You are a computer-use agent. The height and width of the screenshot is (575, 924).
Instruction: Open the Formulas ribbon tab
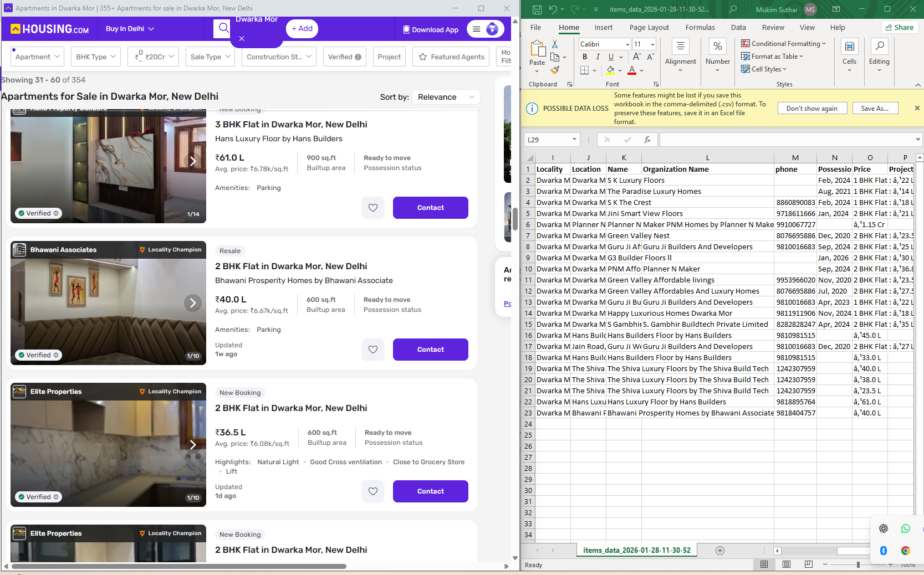coord(700,28)
